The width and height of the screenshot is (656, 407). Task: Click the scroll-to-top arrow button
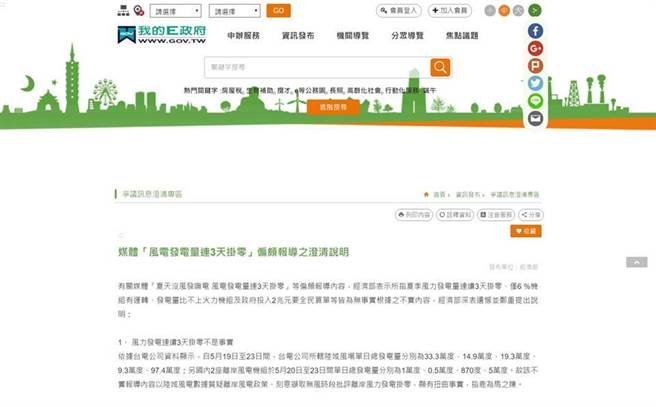click(636, 262)
